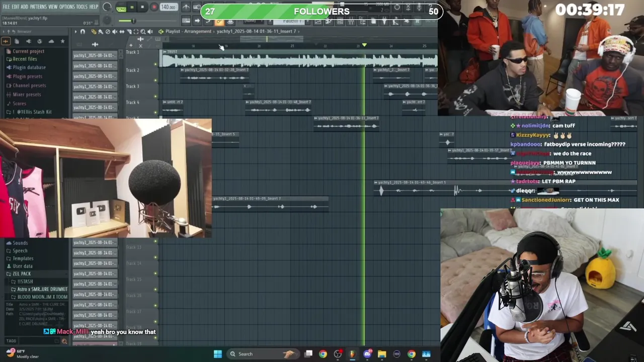The width and height of the screenshot is (644, 362).
Task: Toggle the orange multilink controllers button
Action: [x=219, y=21]
